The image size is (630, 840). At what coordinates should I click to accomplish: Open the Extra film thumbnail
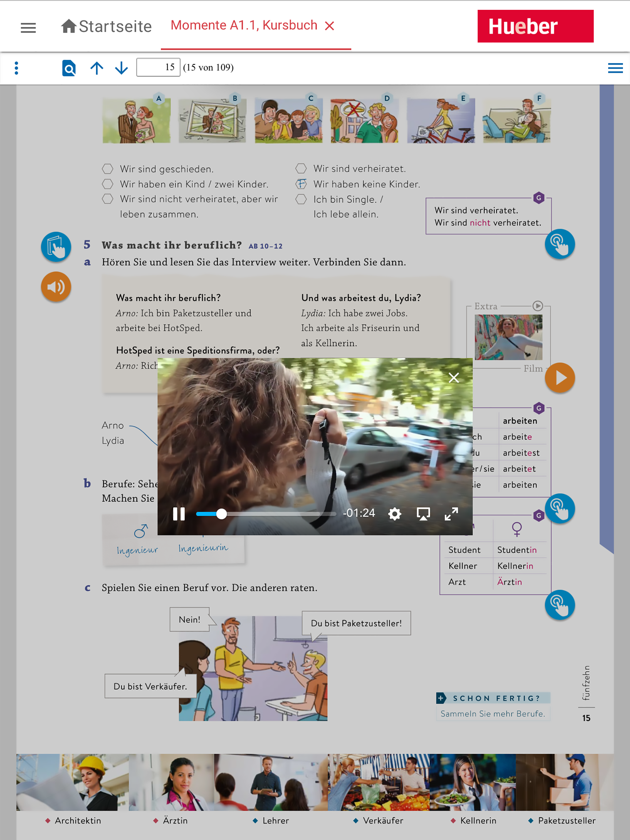tap(508, 337)
